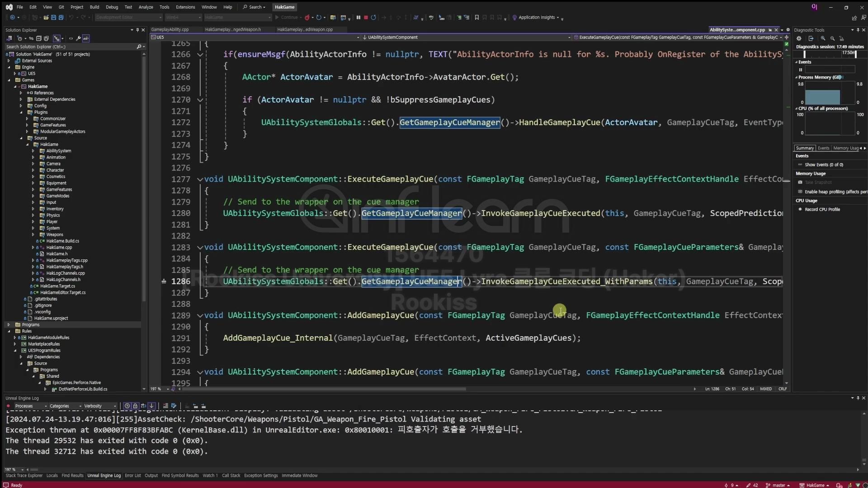Click Record CPU Profile

tap(822, 209)
